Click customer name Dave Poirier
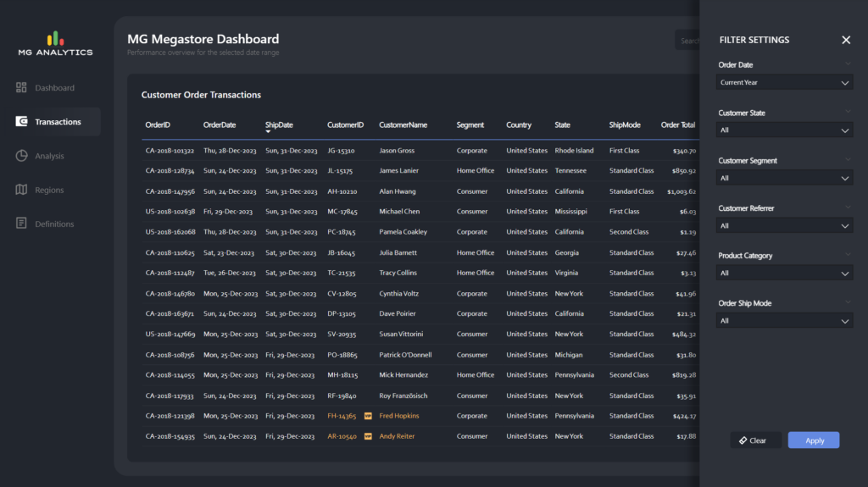The height and width of the screenshot is (487, 868). [398, 313]
